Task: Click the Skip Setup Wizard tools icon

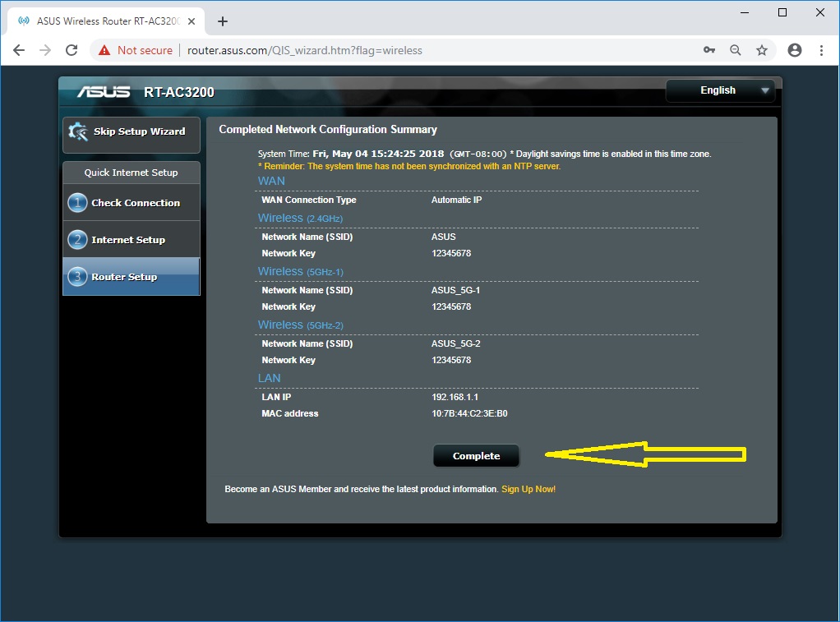Action: [x=78, y=131]
